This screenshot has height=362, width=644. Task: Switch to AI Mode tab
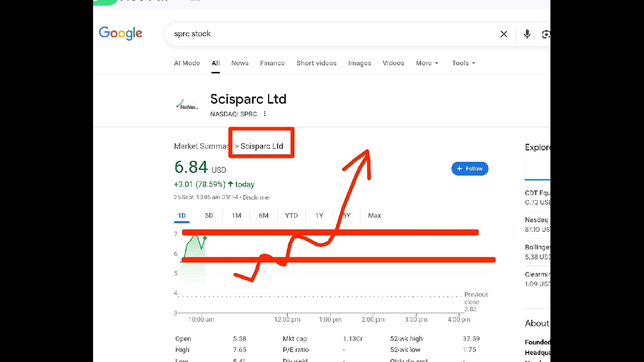coord(187,63)
